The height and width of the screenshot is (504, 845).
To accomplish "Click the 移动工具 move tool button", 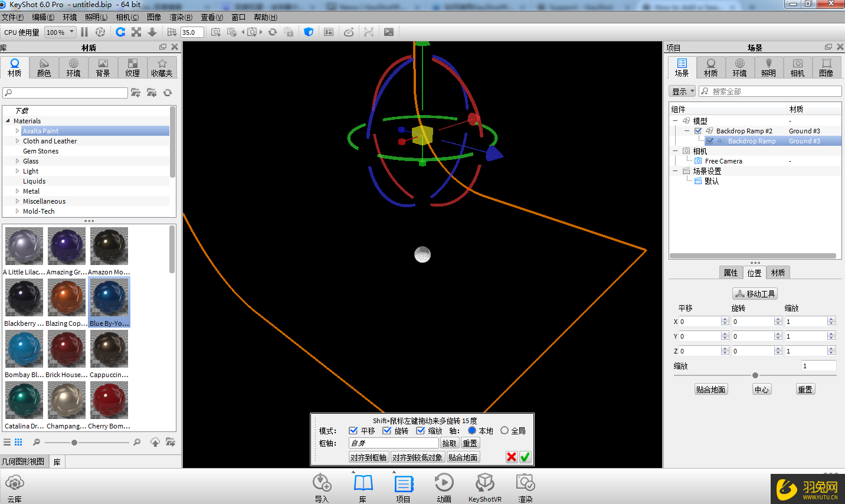I will (755, 294).
